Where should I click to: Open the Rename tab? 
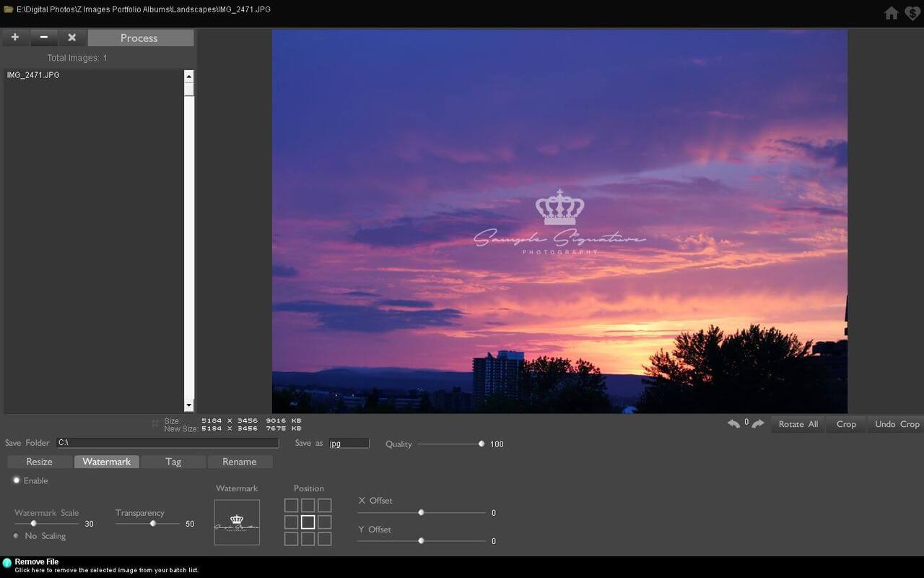[240, 462]
